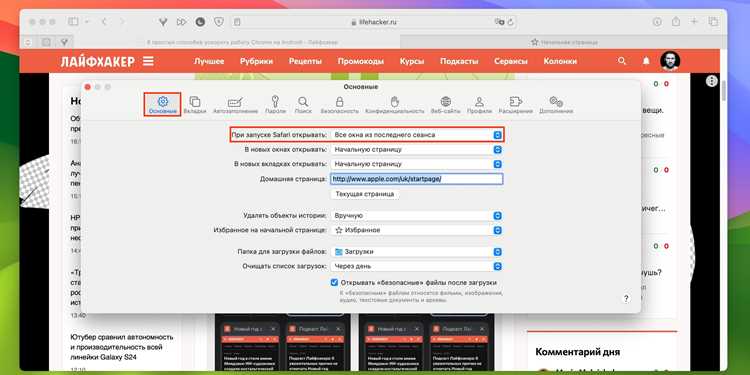Click the Safari forward arrow
Screen dimensions: 750x375
(121, 22)
